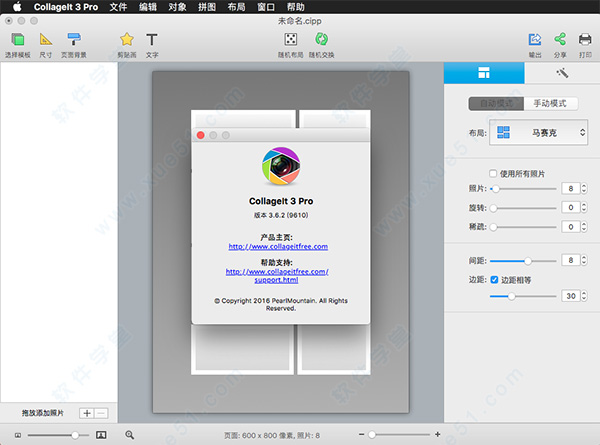Click the 打印 printer icon
600x445 pixels.
585,39
